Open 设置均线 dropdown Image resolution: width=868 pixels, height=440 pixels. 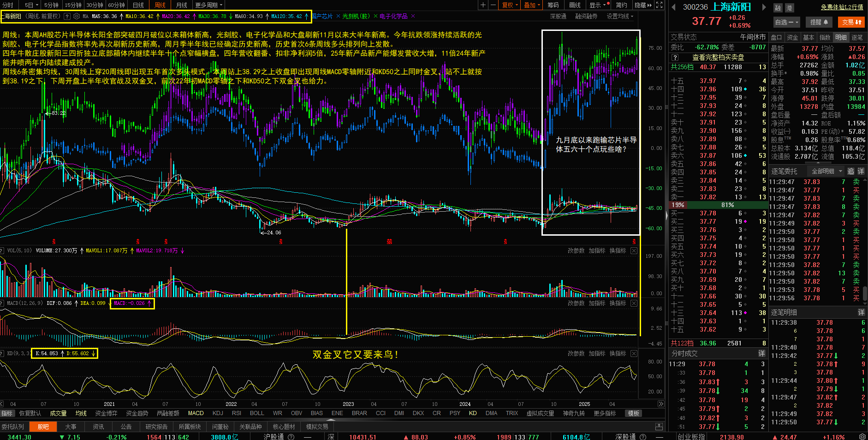click(x=620, y=16)
